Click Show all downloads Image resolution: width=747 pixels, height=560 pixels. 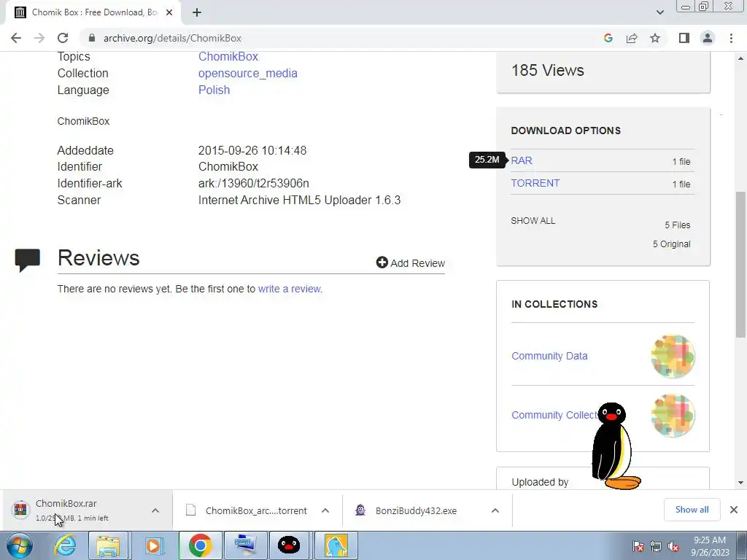click(692, 510)
